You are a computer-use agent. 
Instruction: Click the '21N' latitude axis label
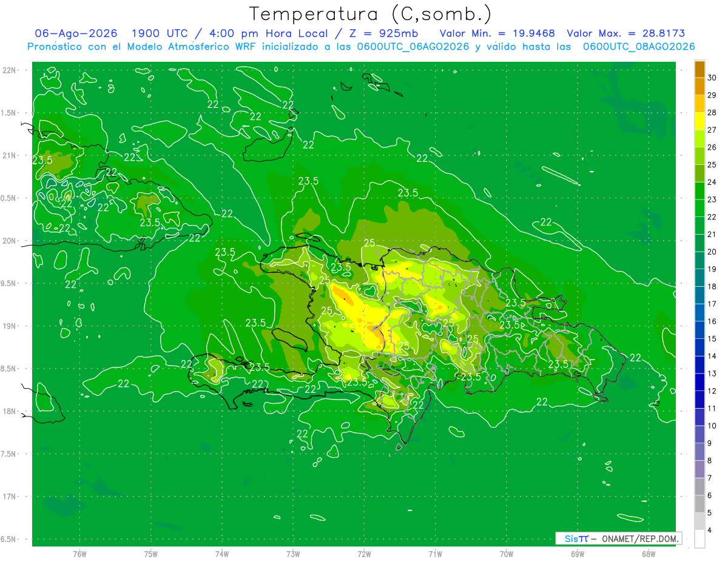9,156
